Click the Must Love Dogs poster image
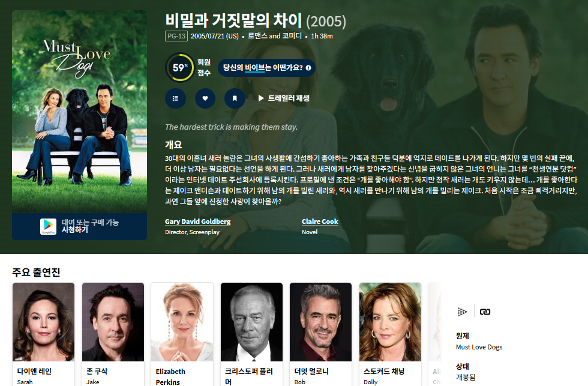Image resolution: width=588 pixels, height=386 pixels. (79, 112)
